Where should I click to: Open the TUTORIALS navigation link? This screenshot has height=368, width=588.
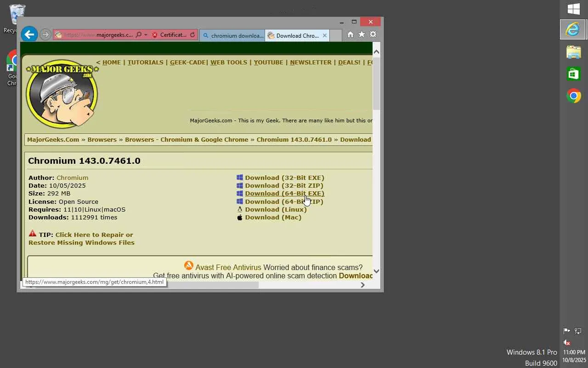(145, 63)
